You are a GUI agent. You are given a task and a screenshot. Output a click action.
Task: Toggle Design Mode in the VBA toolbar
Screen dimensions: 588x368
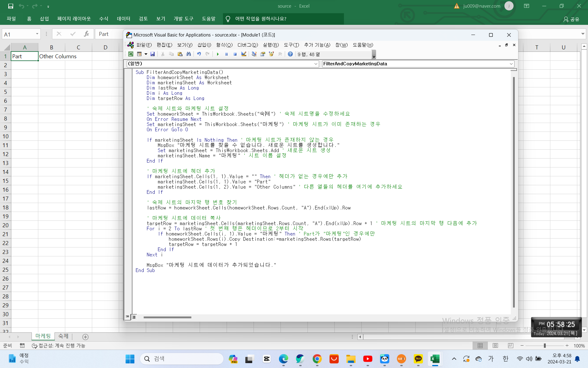244,54
